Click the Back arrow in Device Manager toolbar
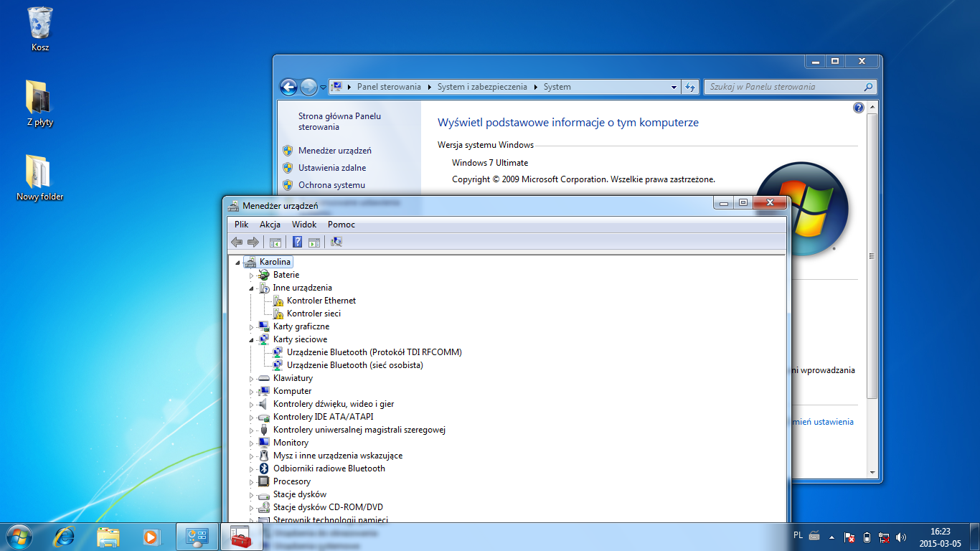Viewport: 980px width, 551px height. (237, 242)
